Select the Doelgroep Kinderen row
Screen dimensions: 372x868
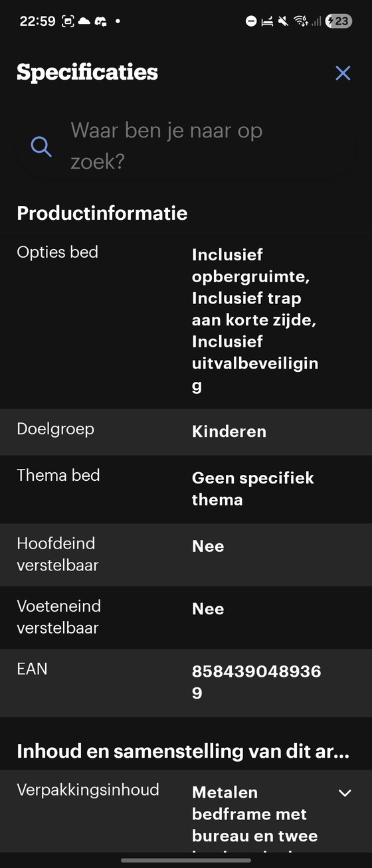coord(186,432)
